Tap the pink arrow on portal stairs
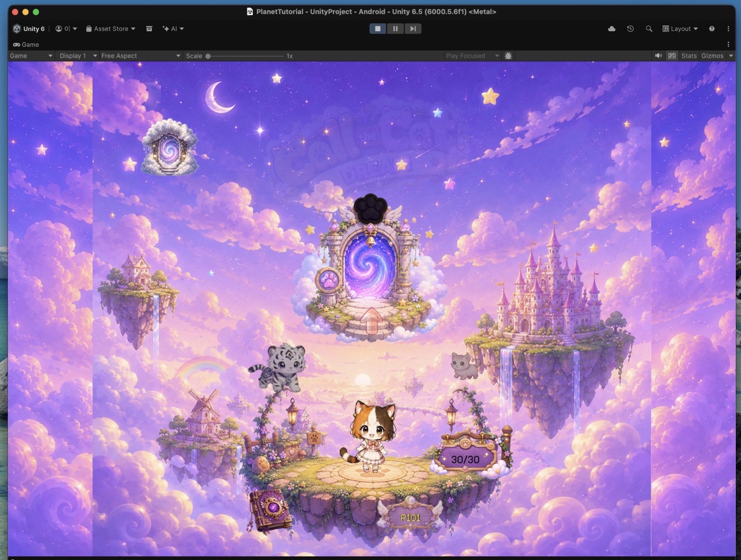 pos(371,321)
